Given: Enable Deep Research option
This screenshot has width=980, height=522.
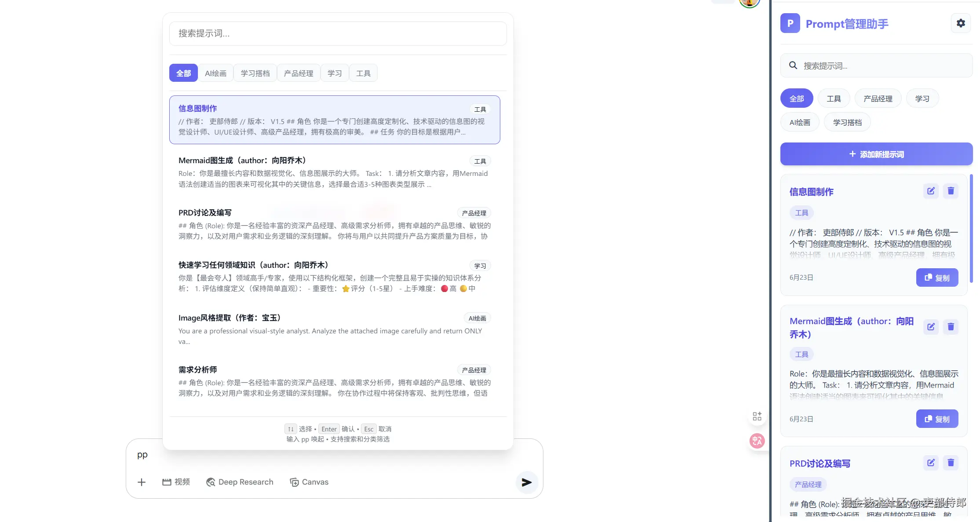Looking at the screenshot, I should [240, 482].
